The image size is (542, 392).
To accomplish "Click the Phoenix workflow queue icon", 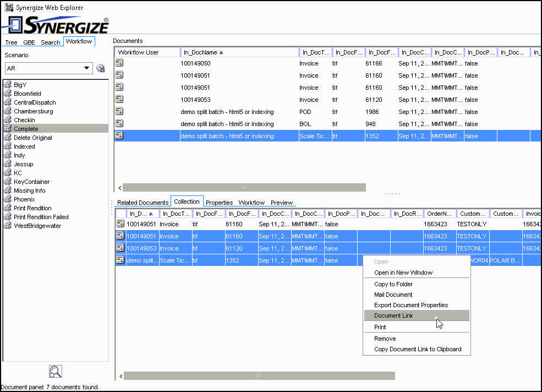I will pos(8,199).
